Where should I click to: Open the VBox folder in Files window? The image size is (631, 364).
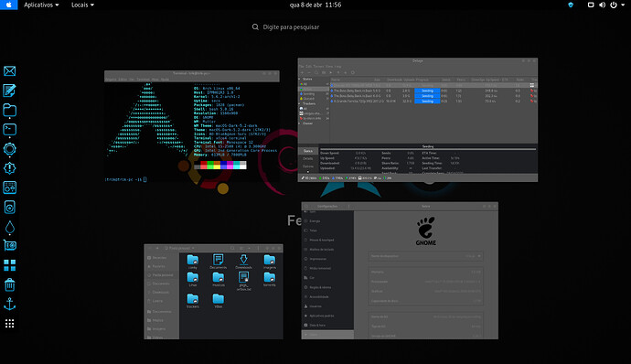[219, 300]
